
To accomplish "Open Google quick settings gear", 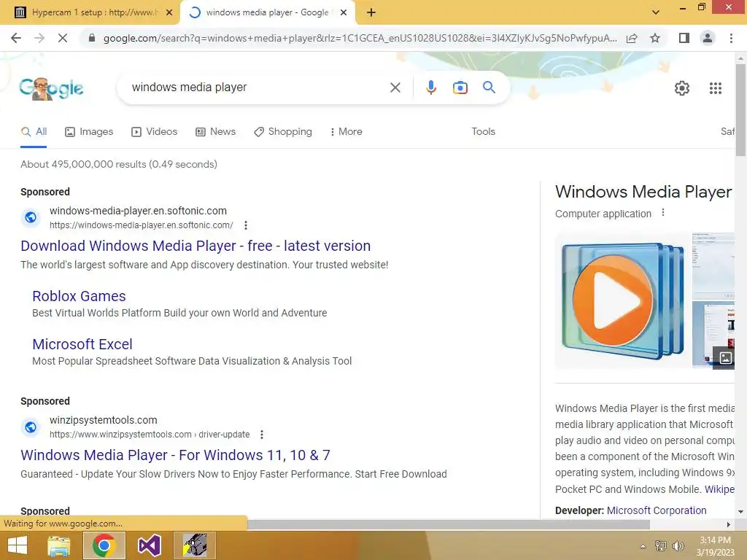I will [682, 88].
